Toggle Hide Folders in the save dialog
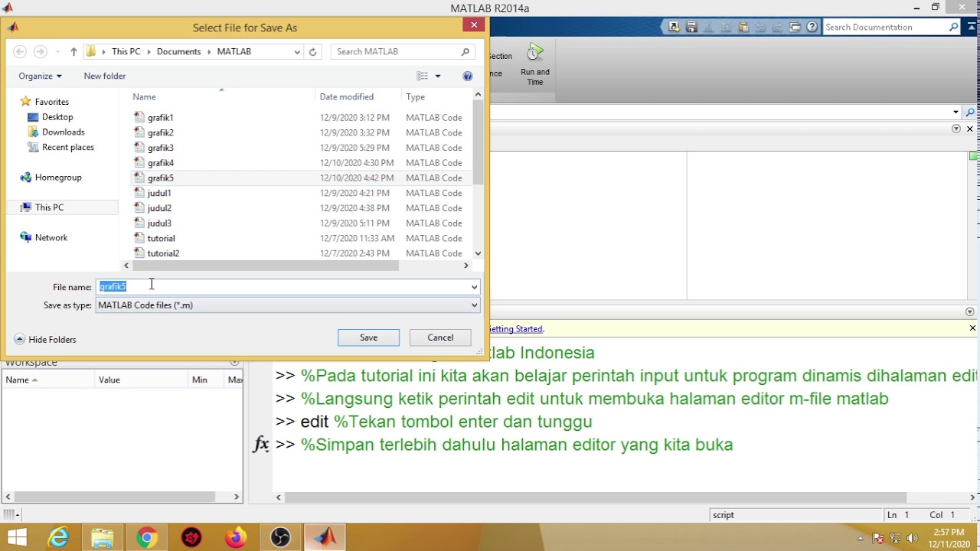 click(45, 339)
